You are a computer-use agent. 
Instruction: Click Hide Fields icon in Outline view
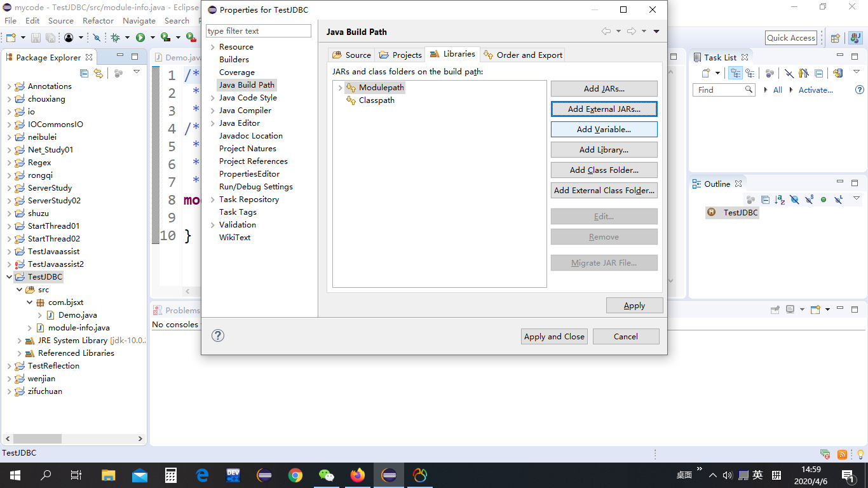pos(794,200)
